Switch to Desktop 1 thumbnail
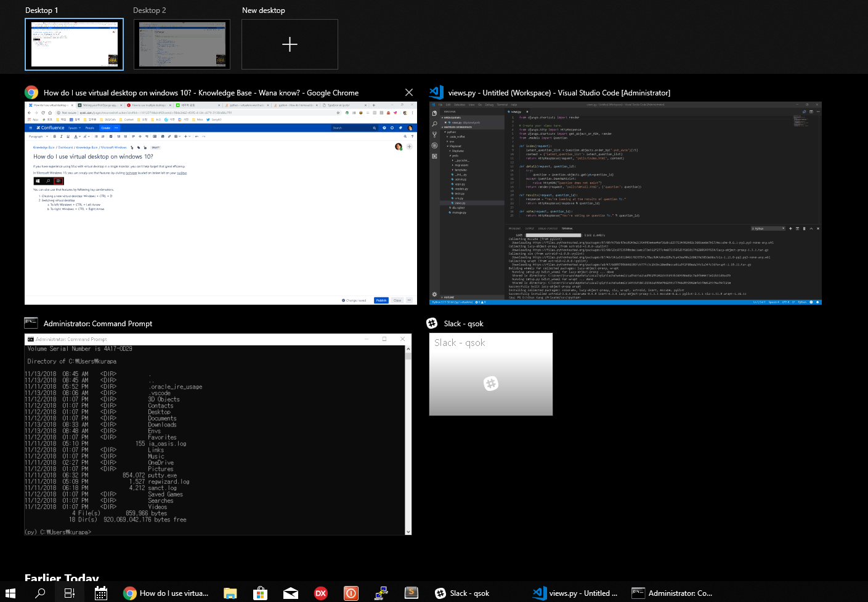868x602 pixels. click(74, 44)
